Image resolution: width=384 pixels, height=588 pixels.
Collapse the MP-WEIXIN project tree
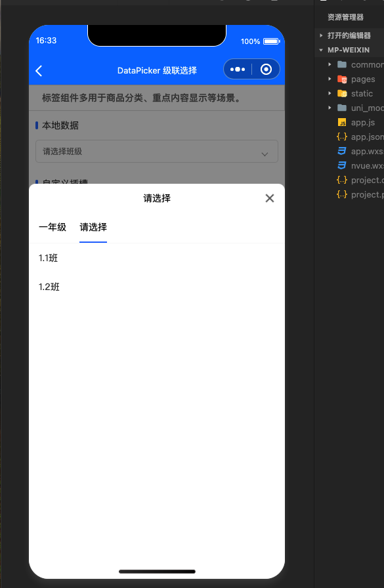coord(344,50)
